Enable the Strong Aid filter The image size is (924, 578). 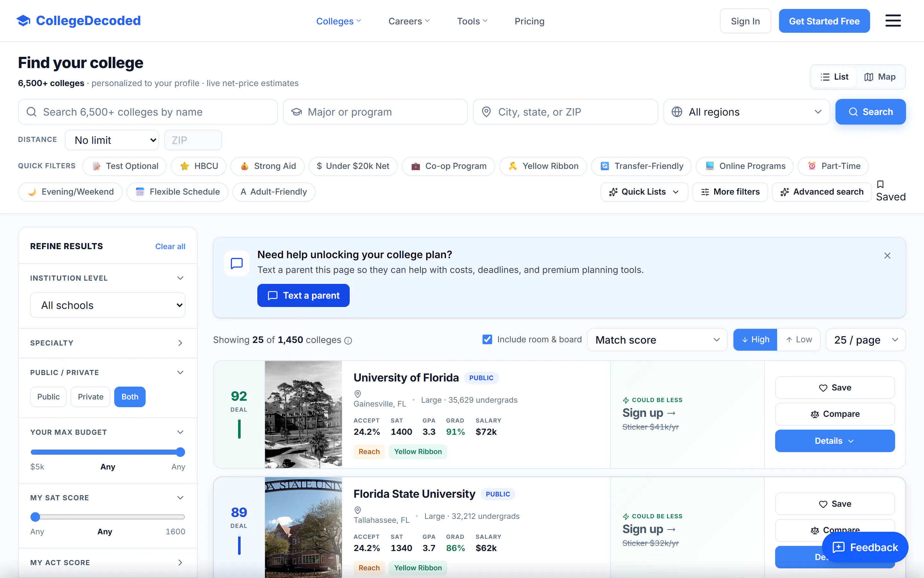[267, 166]
